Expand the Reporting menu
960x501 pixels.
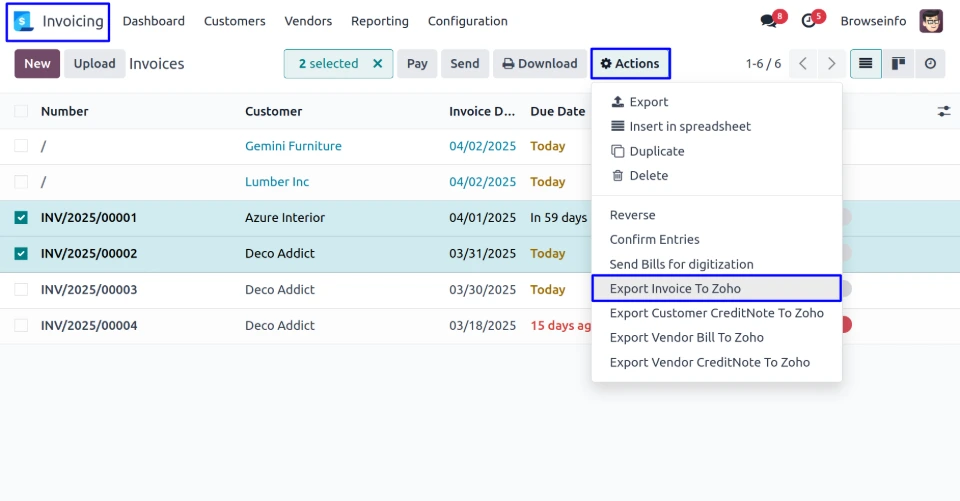(380, 21)
